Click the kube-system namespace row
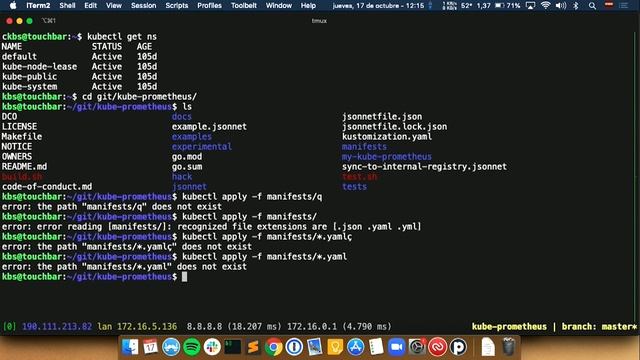The width and height of the screenshot is (640, 360). [79, 87]
